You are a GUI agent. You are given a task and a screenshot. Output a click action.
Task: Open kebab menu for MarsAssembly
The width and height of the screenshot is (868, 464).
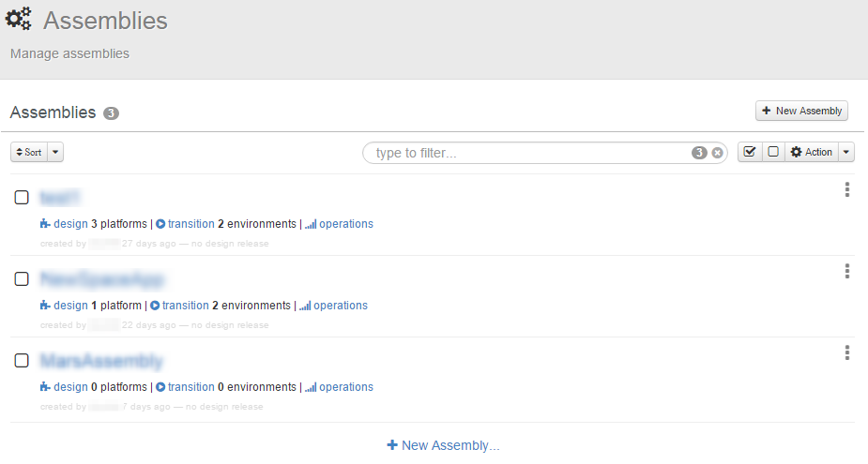coord(846,352)
